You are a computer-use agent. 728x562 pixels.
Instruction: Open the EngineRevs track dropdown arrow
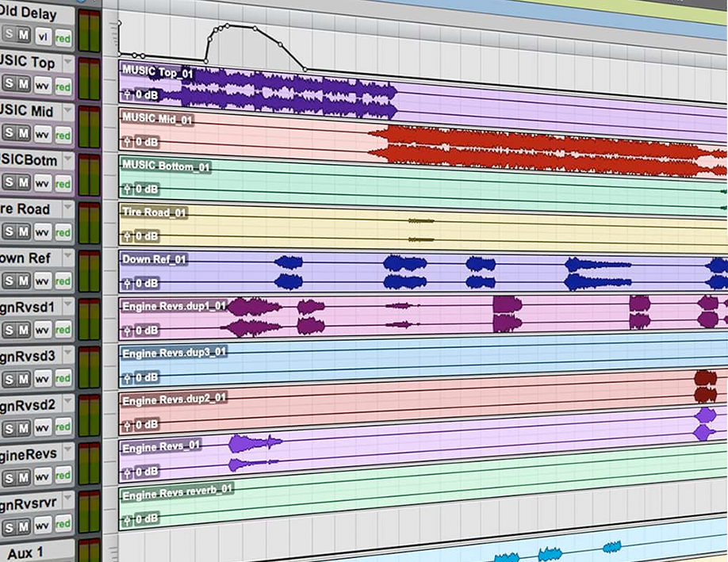pyautogui.click(x=67, y=454)
